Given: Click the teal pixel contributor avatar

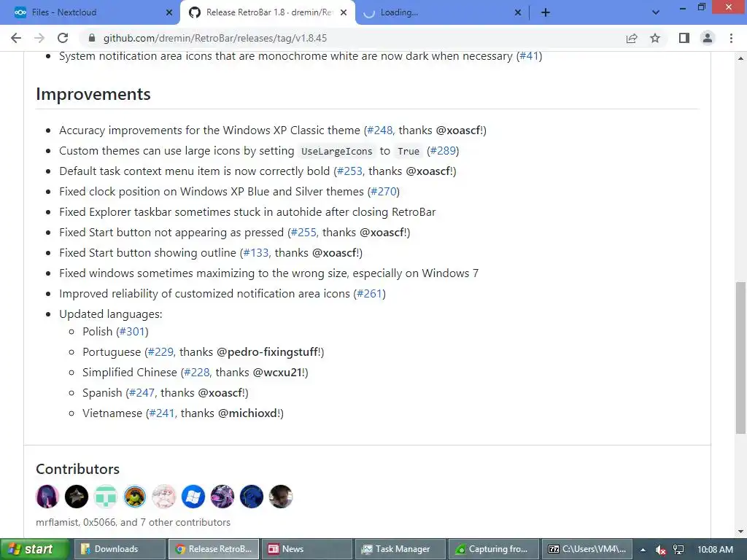Looking at the screenshot, I should point(105,497).
